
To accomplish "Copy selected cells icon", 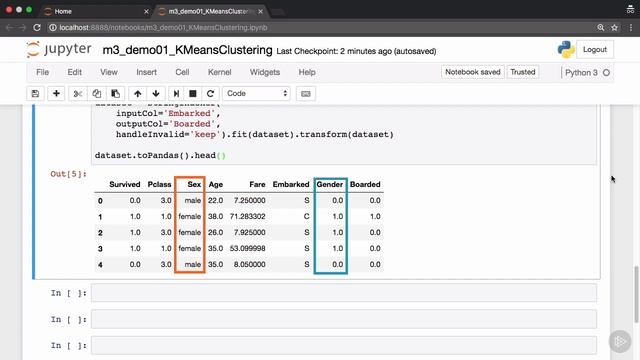I will click(96, 93).
